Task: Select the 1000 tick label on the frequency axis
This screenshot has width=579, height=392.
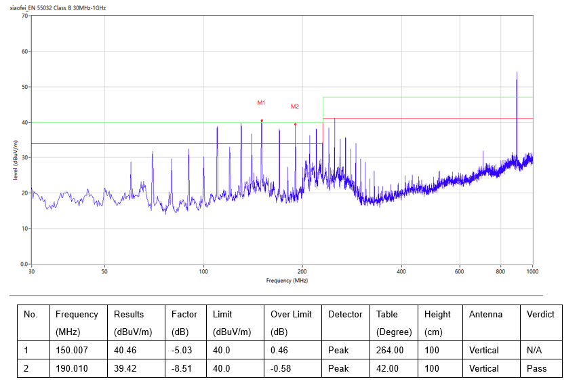Action: 532,271
